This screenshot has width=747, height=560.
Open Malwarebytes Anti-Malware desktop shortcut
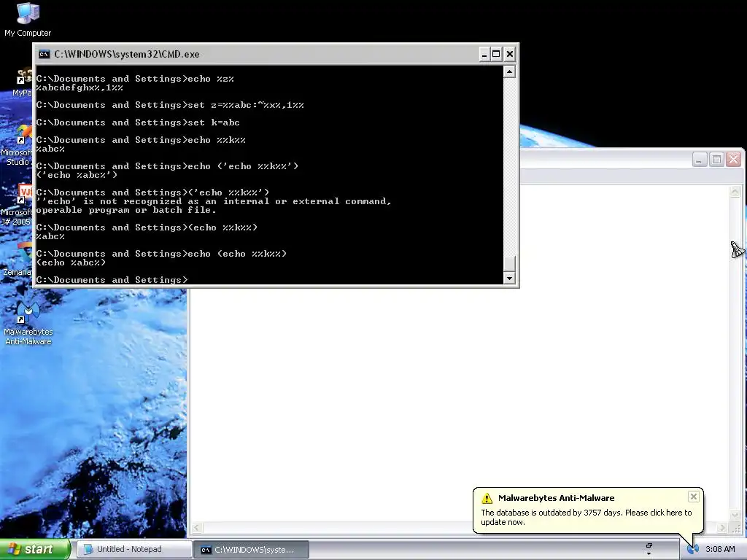(x=28, y=324)
